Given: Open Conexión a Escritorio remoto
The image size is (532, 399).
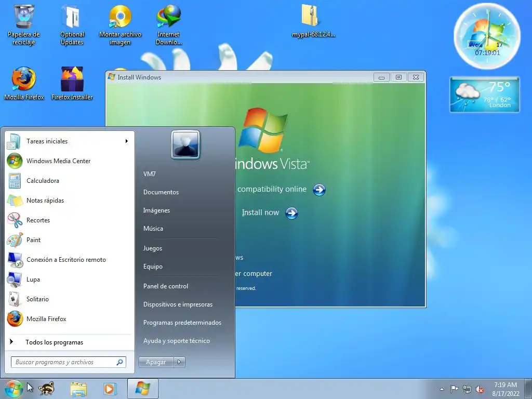Looking at the screenshot, I should 70,260.
